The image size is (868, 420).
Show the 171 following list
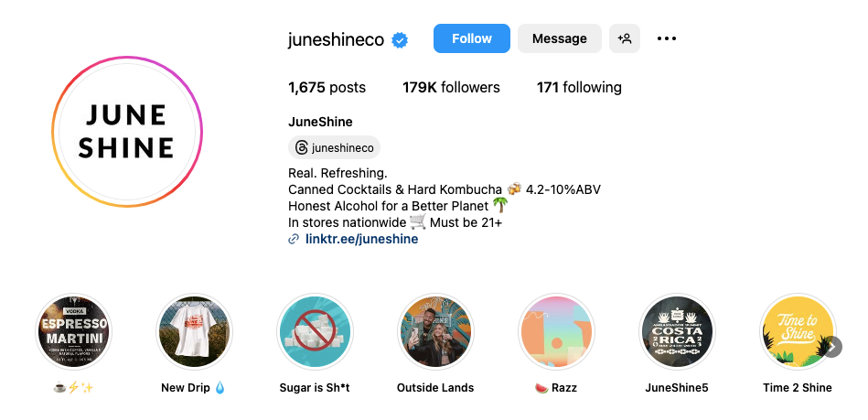(579, 88)
